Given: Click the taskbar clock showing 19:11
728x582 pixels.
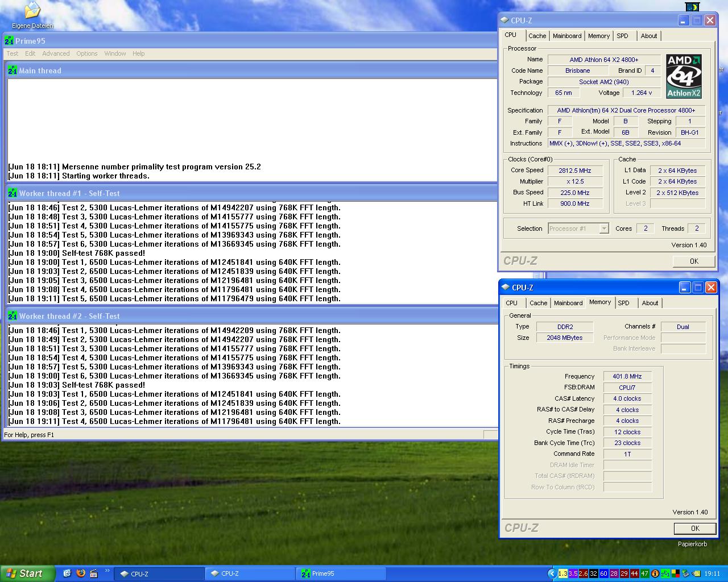Looking at the screenshot, I should [712, 573].
